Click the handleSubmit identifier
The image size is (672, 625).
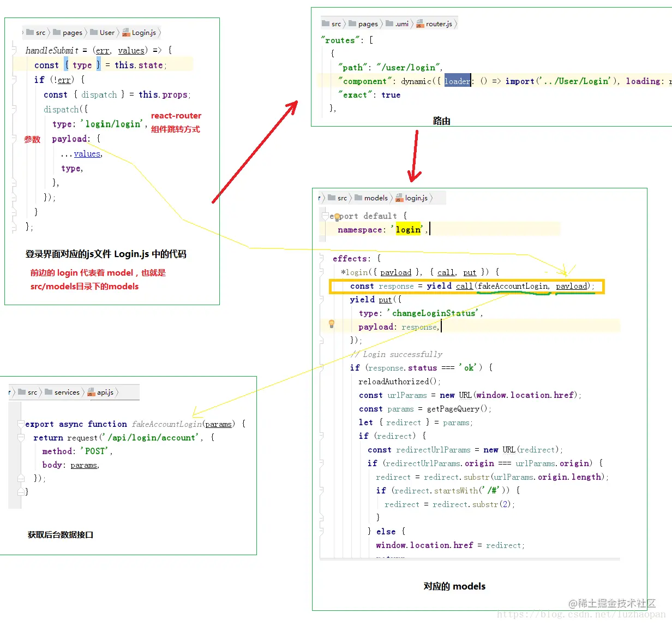click(52, 50)
